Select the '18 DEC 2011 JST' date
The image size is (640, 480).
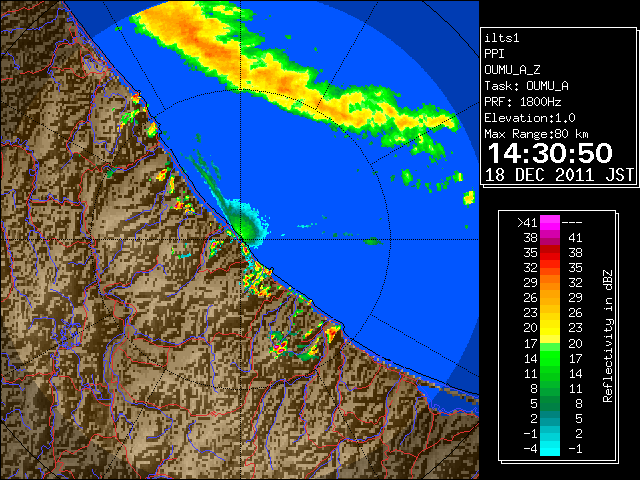[559, 175]
